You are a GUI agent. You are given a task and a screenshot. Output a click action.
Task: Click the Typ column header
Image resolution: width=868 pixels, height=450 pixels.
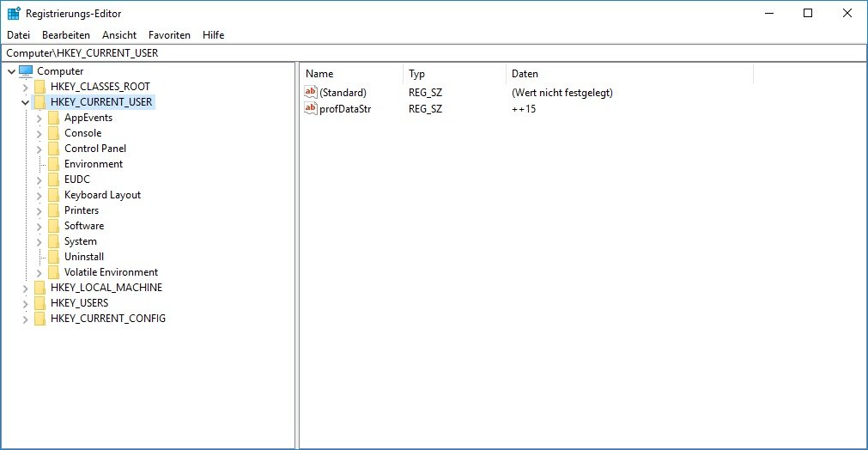[x=454, y=74]
